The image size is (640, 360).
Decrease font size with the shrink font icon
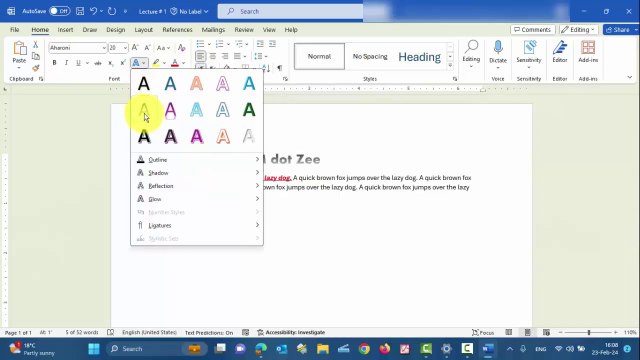coord(147,48)
